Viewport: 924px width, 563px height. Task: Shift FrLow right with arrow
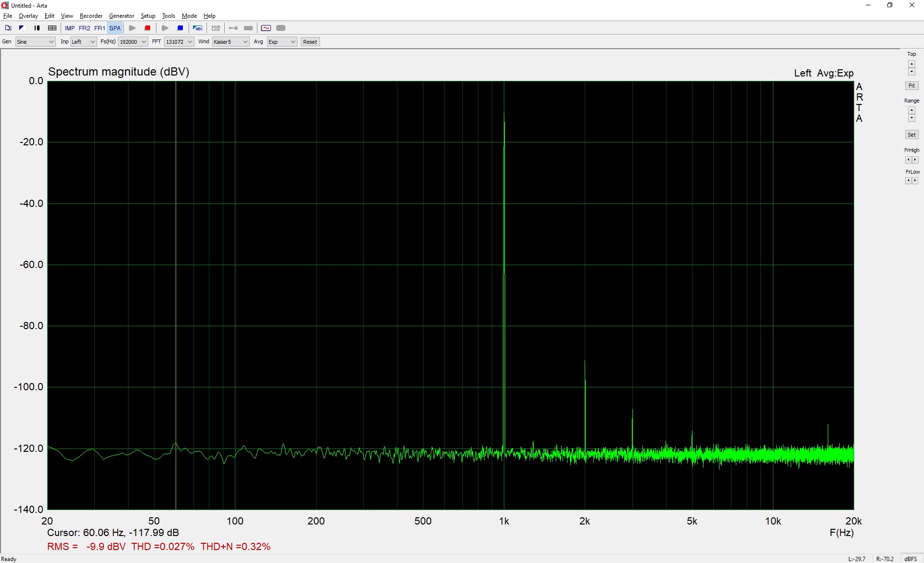(x=915, y=180)
